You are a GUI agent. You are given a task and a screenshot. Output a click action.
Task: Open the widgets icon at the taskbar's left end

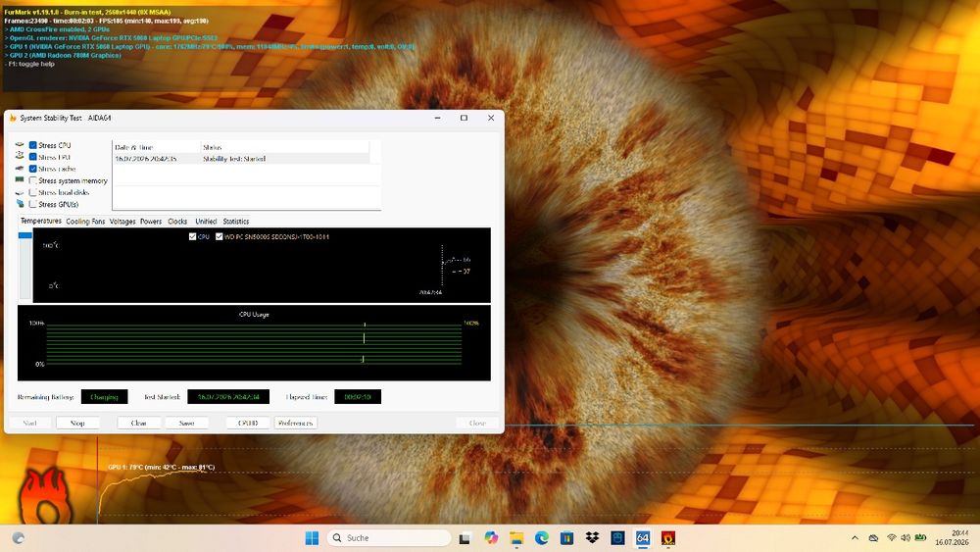pos(19,537)
